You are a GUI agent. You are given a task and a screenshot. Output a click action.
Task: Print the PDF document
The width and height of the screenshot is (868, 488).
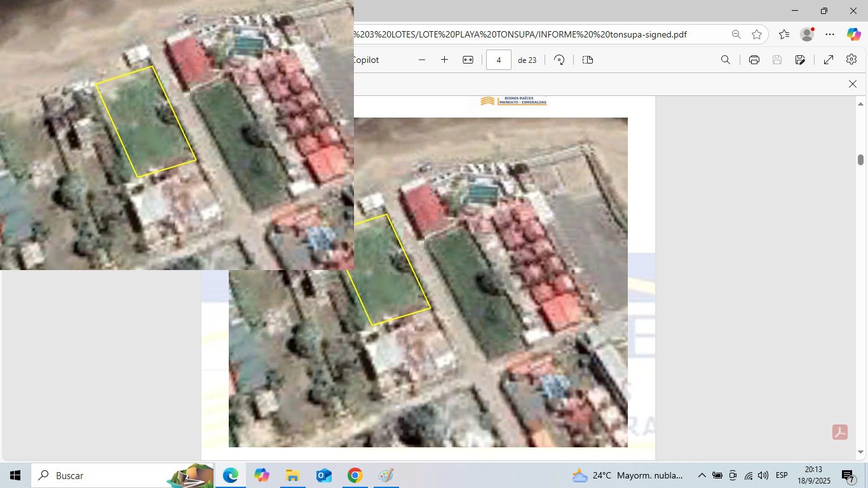click(754, 60)
